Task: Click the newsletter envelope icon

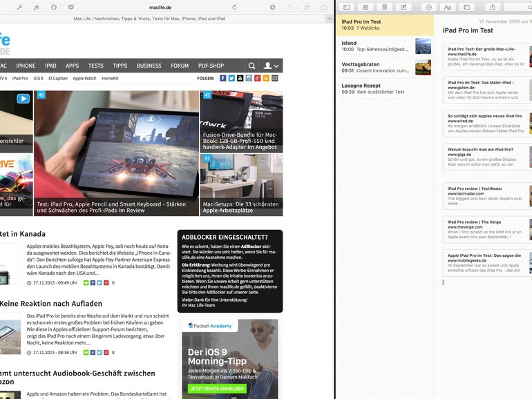Action: point(275,78)
